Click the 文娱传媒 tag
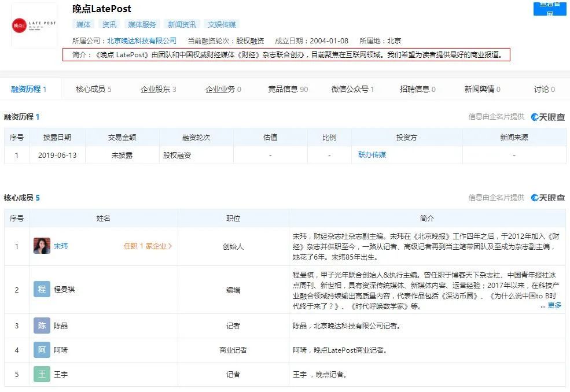Screen dimensions: 570x392 tap(222, 24)
